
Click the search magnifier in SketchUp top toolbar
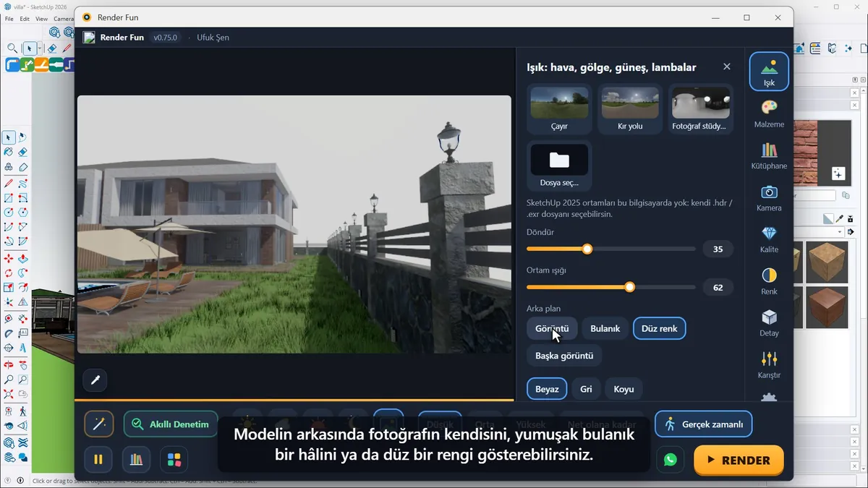pos(12,48)
